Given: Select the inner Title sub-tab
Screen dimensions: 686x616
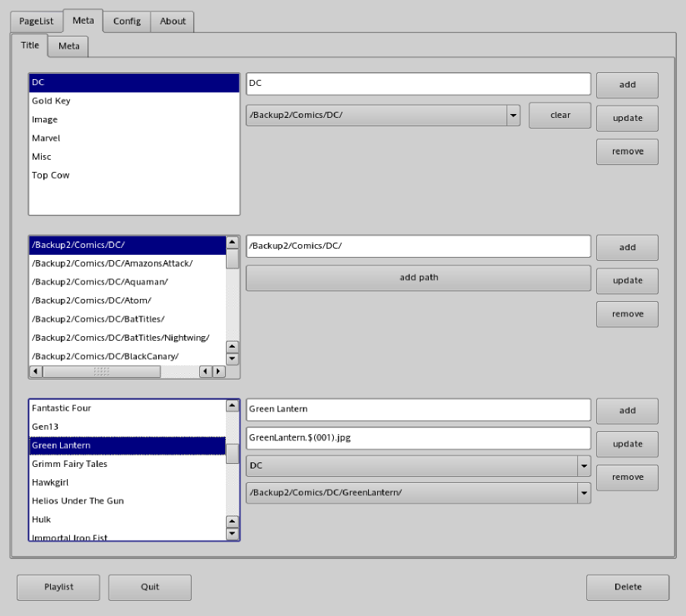Looking at the screenshot, I should click(x=30, y=45).
